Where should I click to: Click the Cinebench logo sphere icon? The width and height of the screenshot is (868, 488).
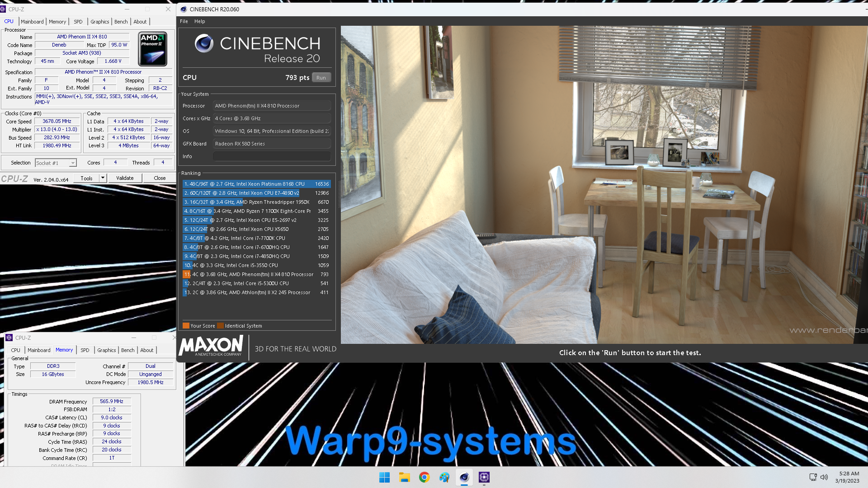[204, 43]
